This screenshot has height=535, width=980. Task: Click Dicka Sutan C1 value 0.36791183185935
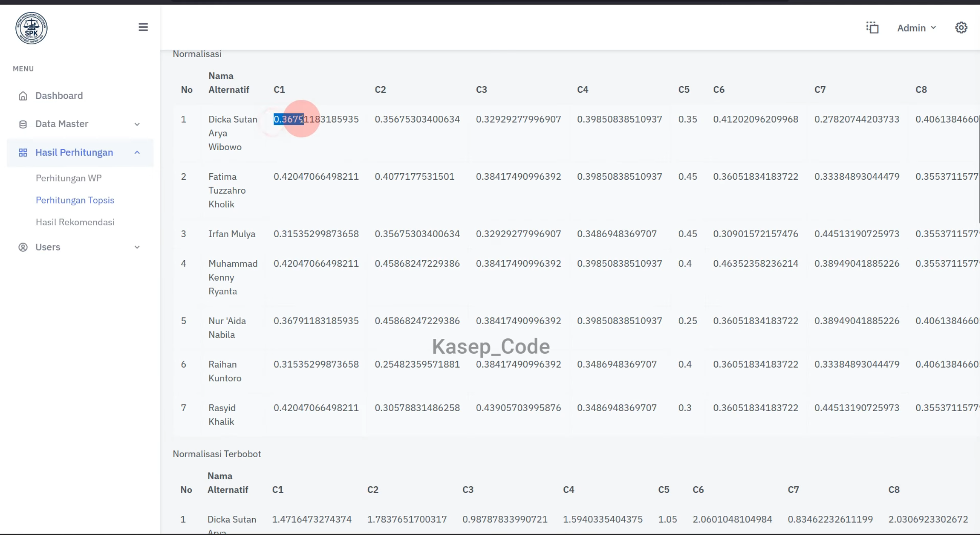click(316, 119)
